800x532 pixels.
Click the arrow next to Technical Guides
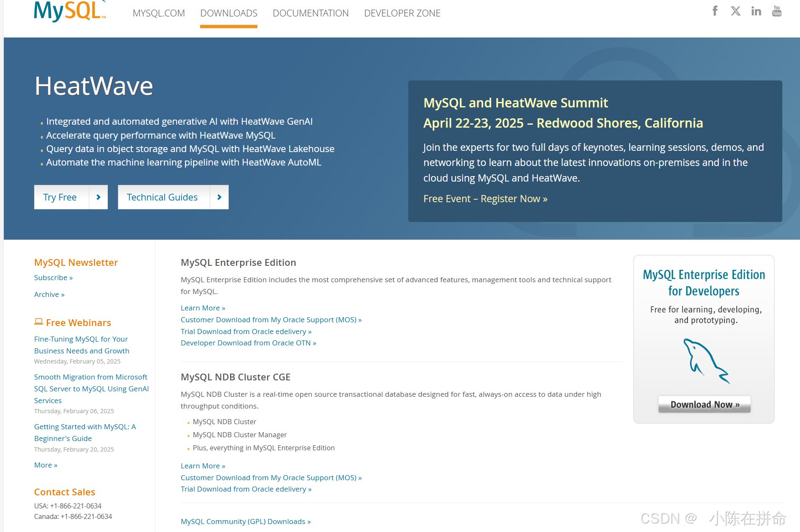coord(219,197)
